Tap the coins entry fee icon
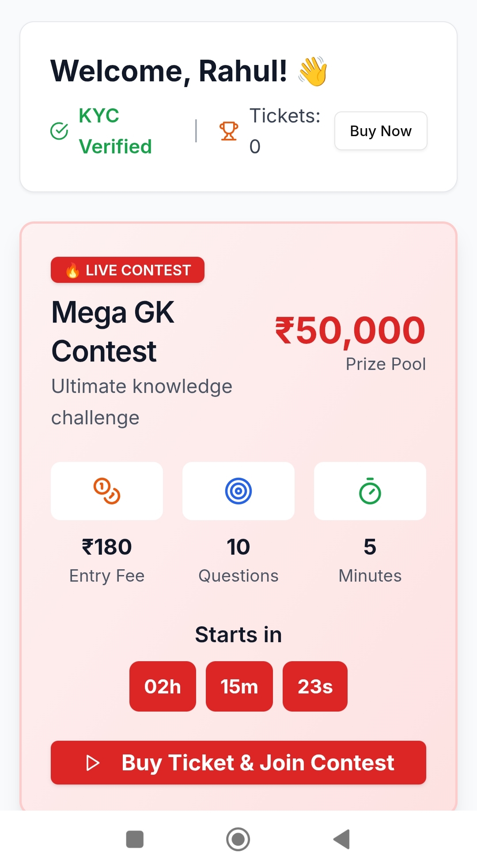 pos(107,491)
